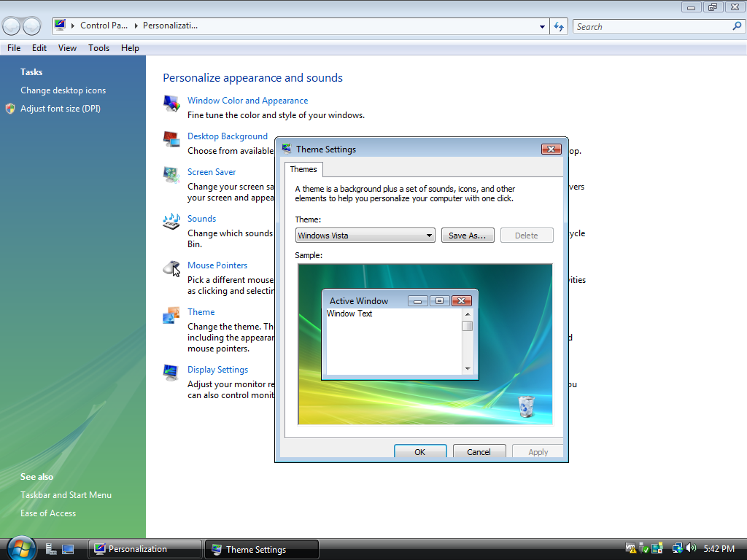Screen dimensions: 747x560
Task: Click the refresh icon beside address bar
Action: point(559,26)
